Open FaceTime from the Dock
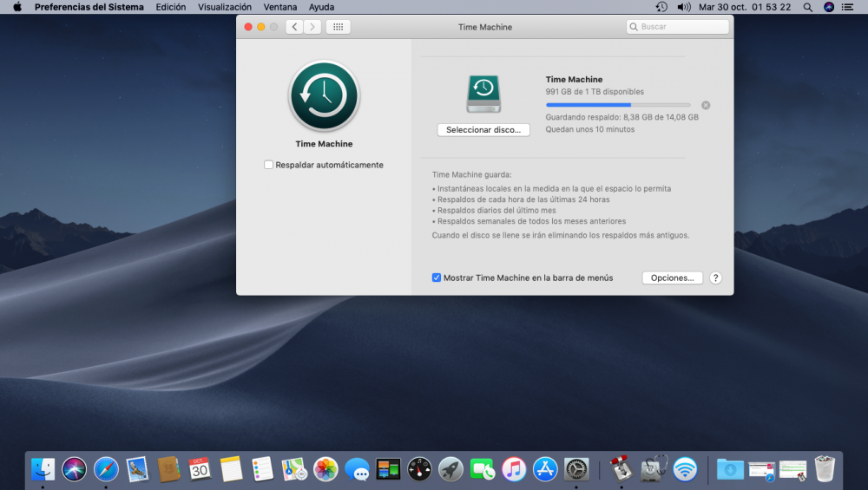The image size is (868, 490). (x=482, y=469)
